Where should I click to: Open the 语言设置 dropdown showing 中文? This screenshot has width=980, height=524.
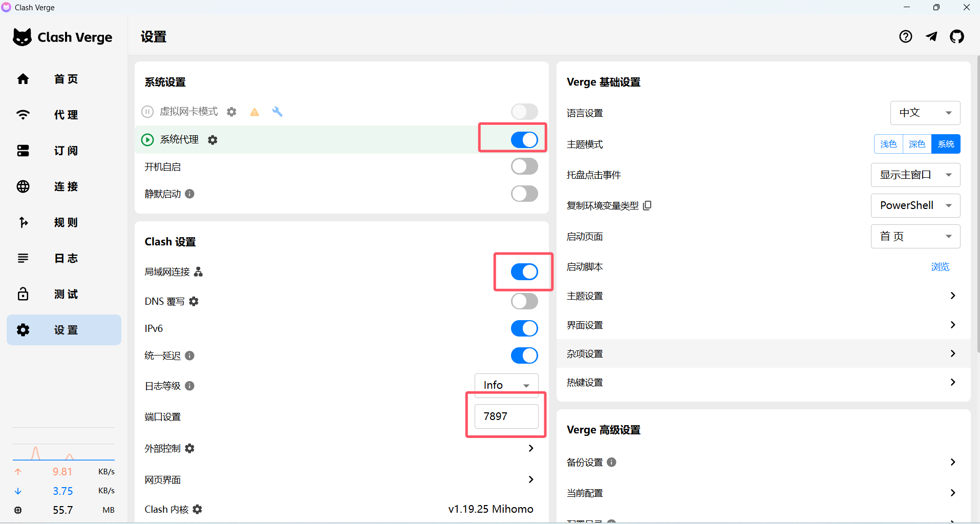pyautogui.click(x=925, y=113)
